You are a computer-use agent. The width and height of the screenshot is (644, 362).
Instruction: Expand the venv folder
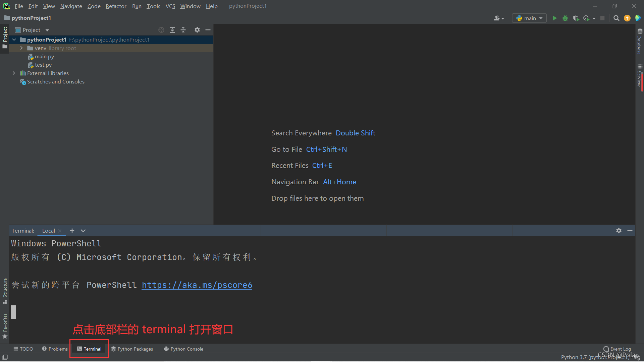[21, 48]
